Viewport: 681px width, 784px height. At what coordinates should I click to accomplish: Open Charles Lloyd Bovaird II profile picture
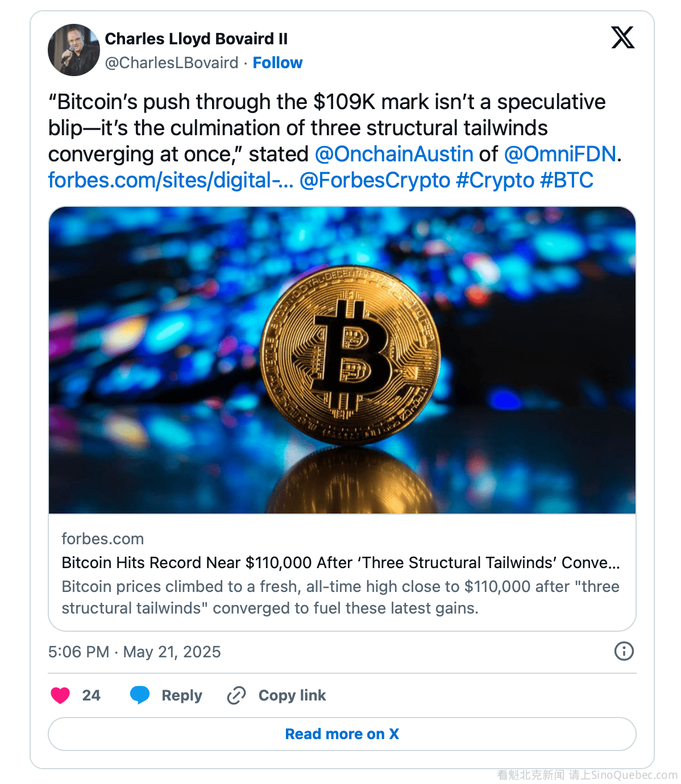click(74, 50)
